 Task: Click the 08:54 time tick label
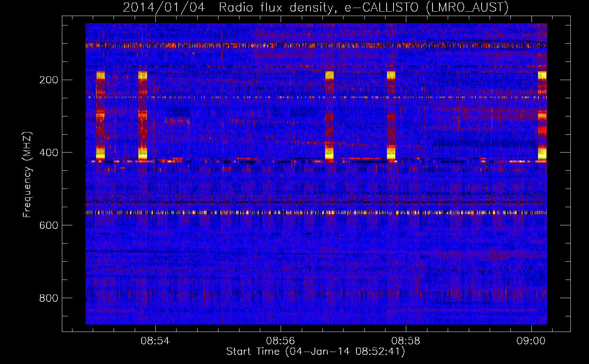(155, 341)
